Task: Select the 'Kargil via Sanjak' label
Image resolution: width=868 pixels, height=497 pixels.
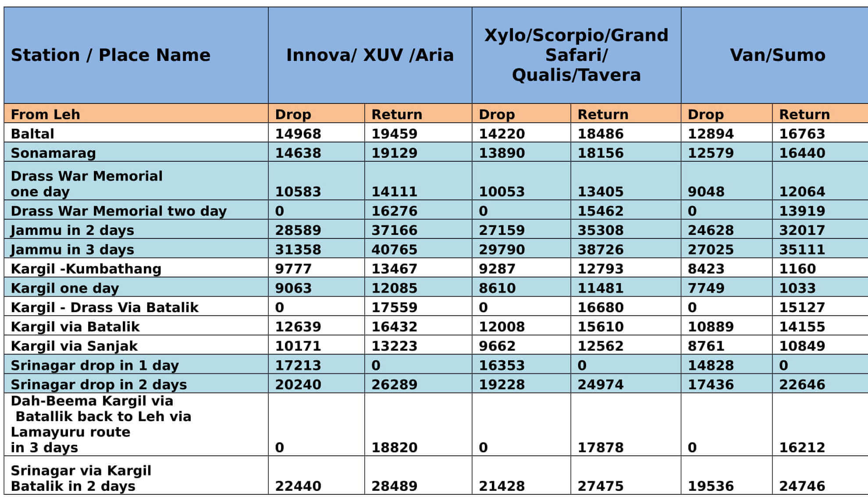Action: [74, 346]
